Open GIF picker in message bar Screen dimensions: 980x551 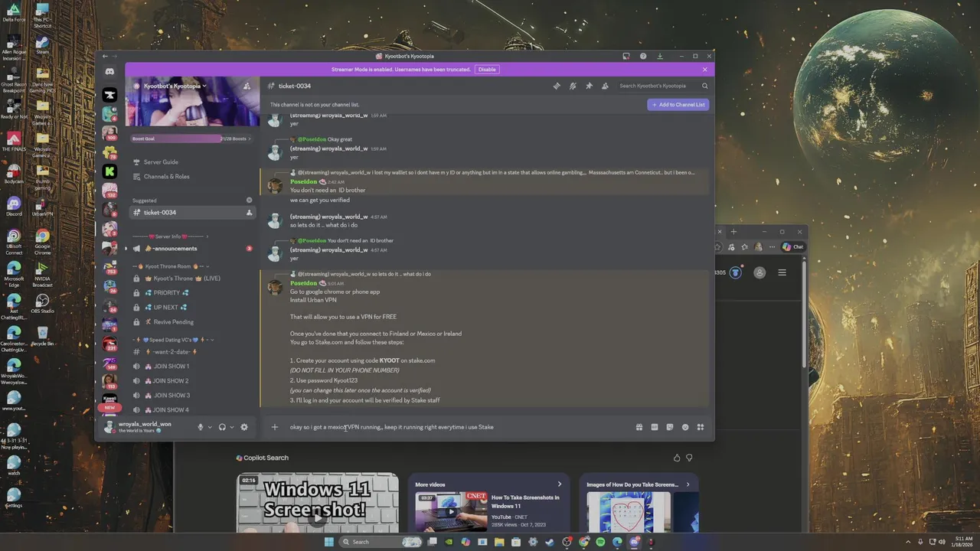[655, 427]
